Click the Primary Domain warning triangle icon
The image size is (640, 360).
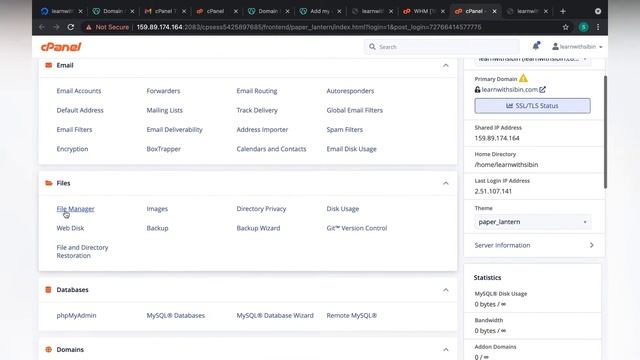point(523,78)
